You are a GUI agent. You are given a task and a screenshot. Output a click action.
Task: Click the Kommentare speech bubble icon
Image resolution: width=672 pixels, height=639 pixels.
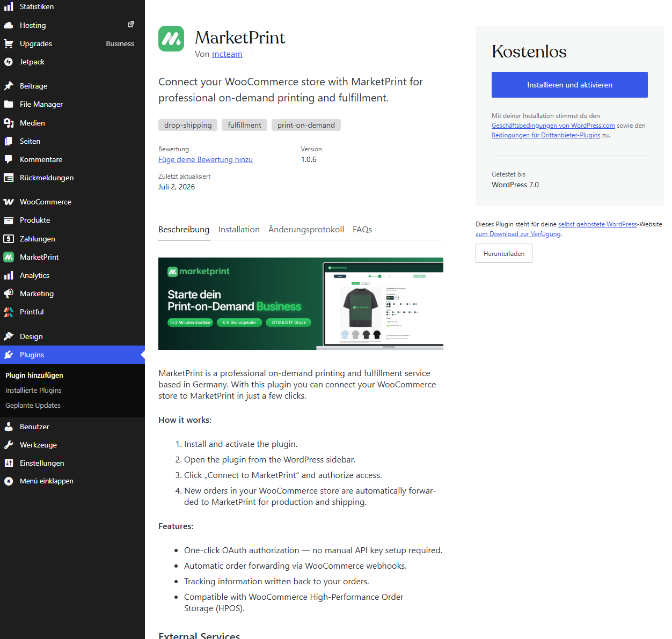(x=9, y=159)
